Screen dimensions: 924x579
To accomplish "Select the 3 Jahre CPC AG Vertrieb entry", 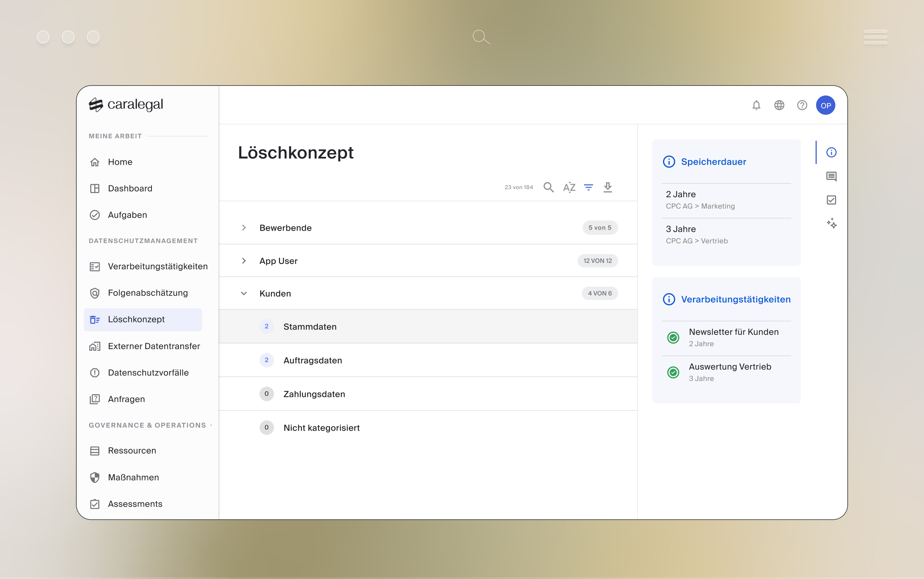I will pos(726,235).
